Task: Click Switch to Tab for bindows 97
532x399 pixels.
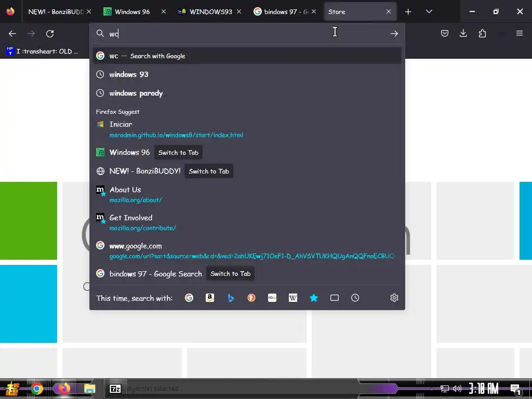Action: click(x=230, y=274)
